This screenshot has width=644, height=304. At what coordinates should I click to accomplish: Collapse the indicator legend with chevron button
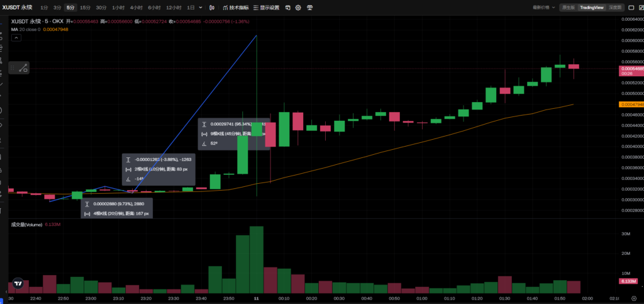click(x=16, y=38)
